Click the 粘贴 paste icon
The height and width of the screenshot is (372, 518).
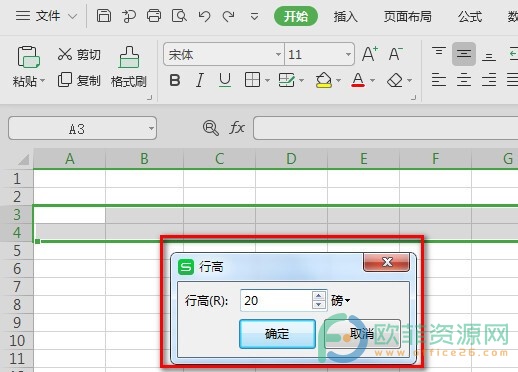coord(29,57)
